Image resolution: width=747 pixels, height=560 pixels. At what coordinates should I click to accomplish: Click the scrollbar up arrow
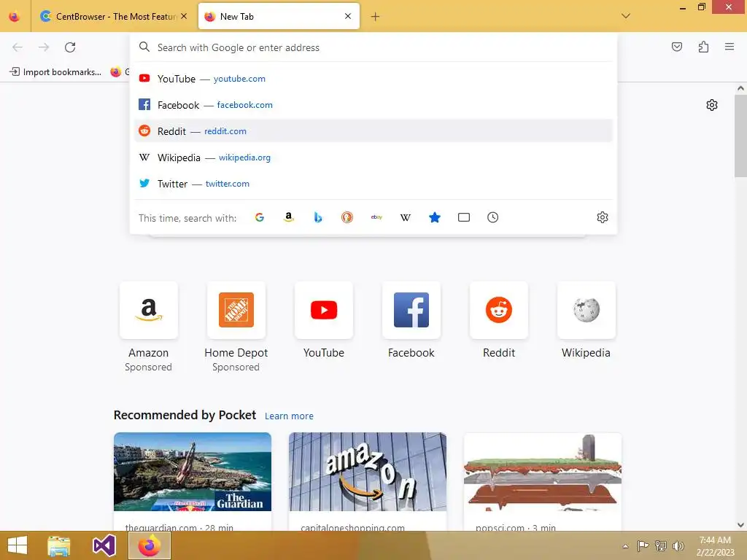(740, 88)
